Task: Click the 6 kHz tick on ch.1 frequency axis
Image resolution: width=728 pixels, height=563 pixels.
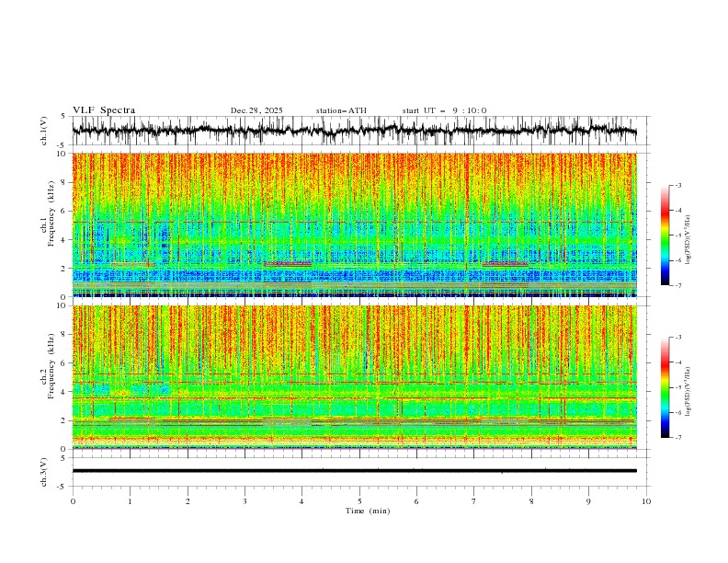Action: click(65, 211)
